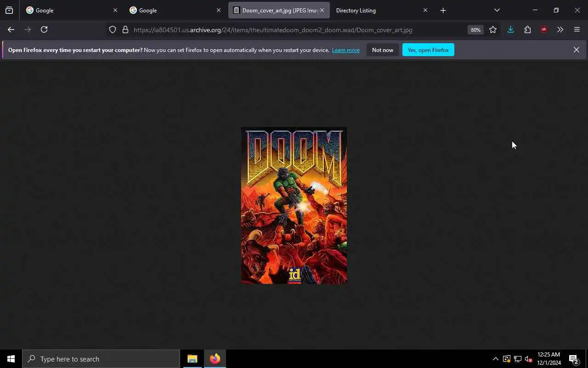Open the network status tray icon

click(518, 359)
